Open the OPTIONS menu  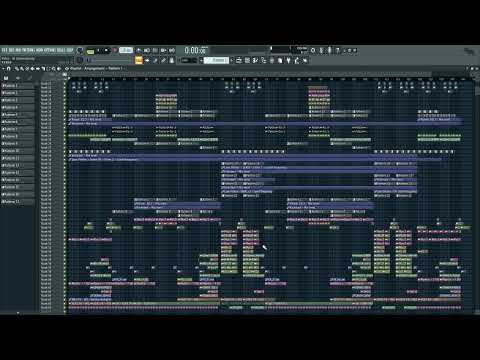[x=50, y=50]
